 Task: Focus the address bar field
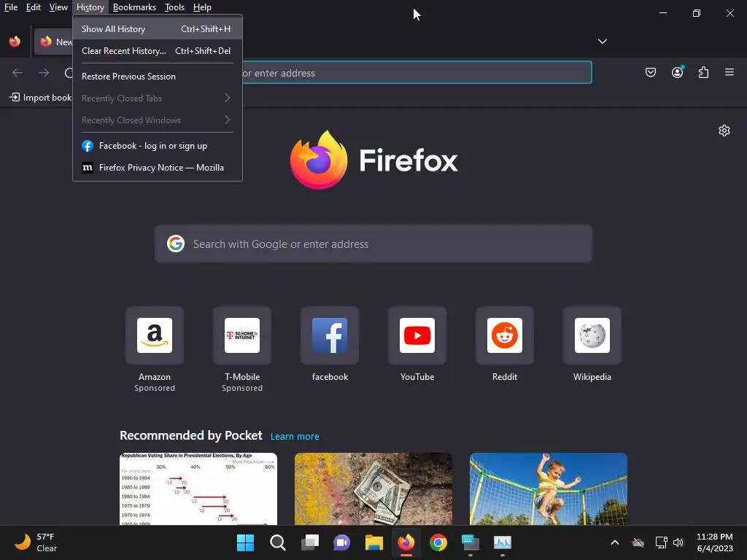coord(417,72)
